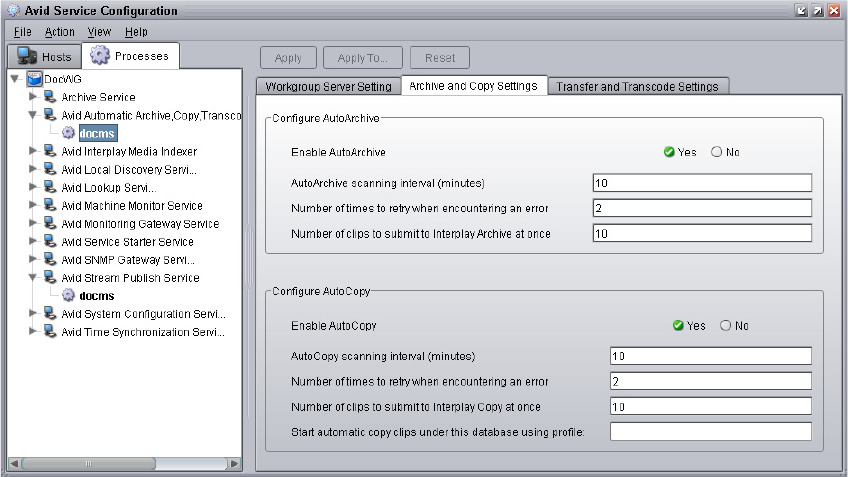Image resolution: width=848 pixels, height=477 pixels.
Task: Expand the Avid Local Discovery node
Action: [x=33, y=169]
